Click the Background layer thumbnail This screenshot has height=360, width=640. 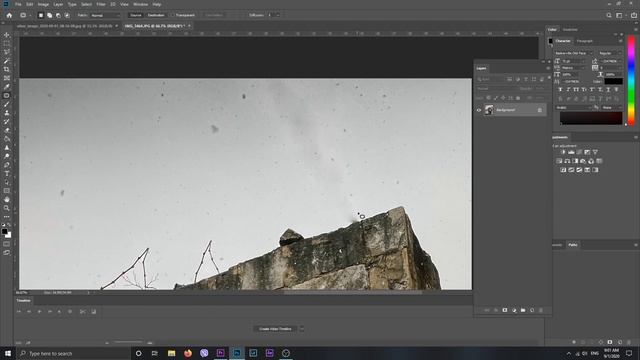(489, 110)
